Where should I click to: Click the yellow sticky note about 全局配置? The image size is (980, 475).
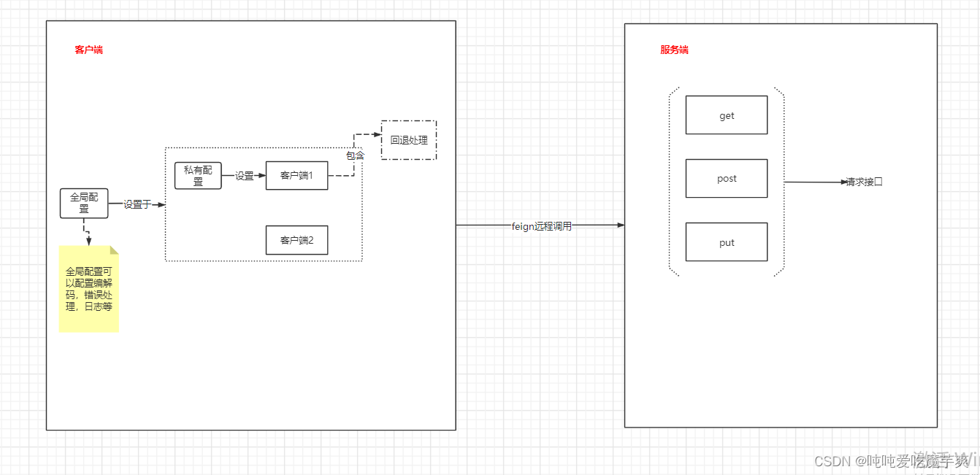pyautogui.click(x=89, y=290)
